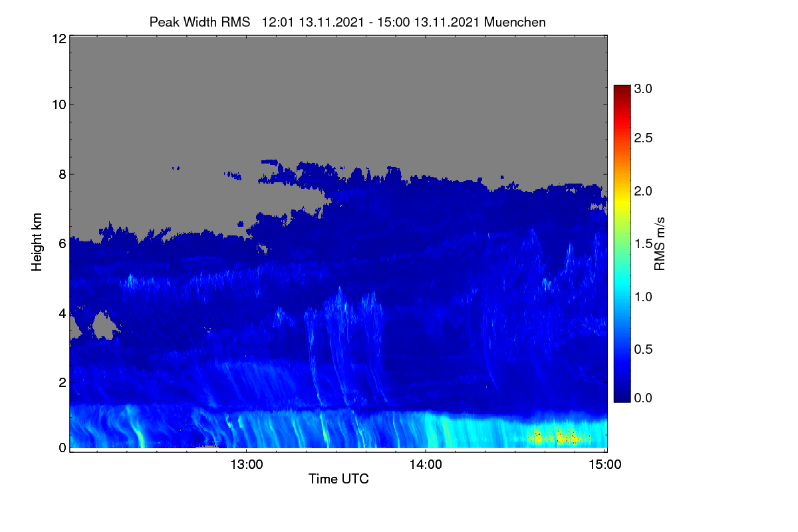Click the height tick label 10
Image resolution: width=798 pixels, height=532 pixels.
point(59,104)
